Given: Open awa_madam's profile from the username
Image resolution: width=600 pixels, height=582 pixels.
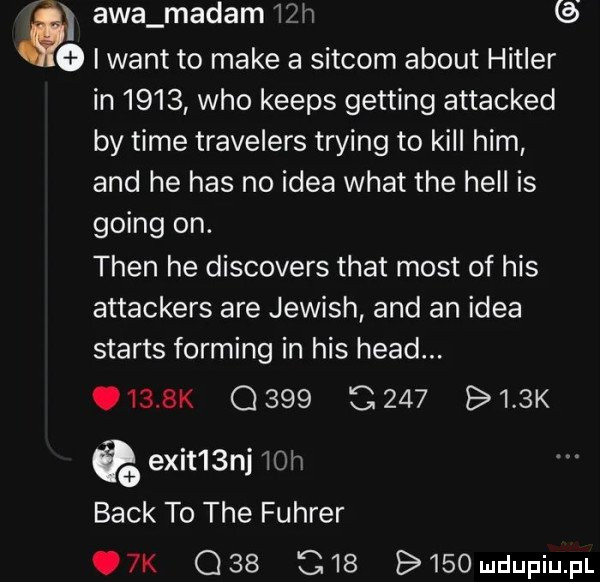Looking at the screenshot, I should tap(179, 16).
